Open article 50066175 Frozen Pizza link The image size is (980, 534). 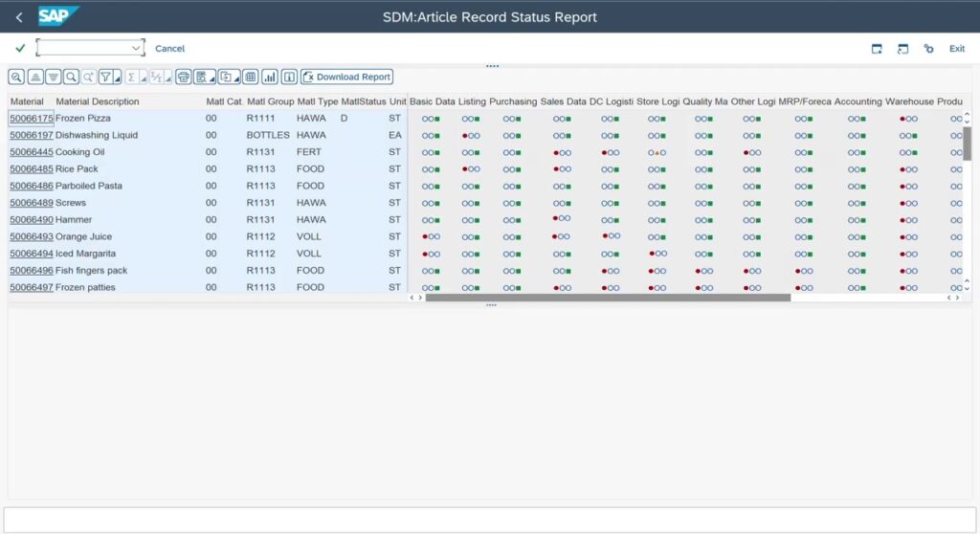(31, 119)
